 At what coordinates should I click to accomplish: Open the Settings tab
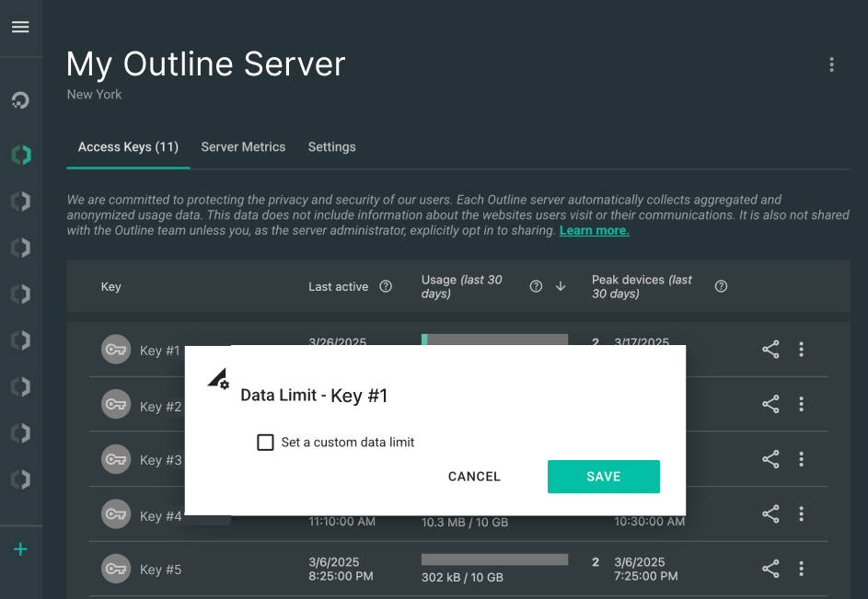(x=331, y=147)
